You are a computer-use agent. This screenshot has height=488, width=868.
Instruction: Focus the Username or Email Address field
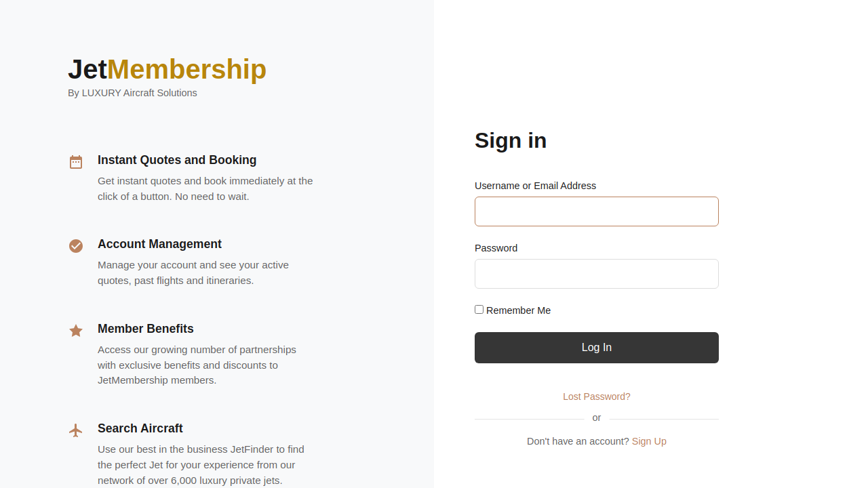[x=597, y=211]
